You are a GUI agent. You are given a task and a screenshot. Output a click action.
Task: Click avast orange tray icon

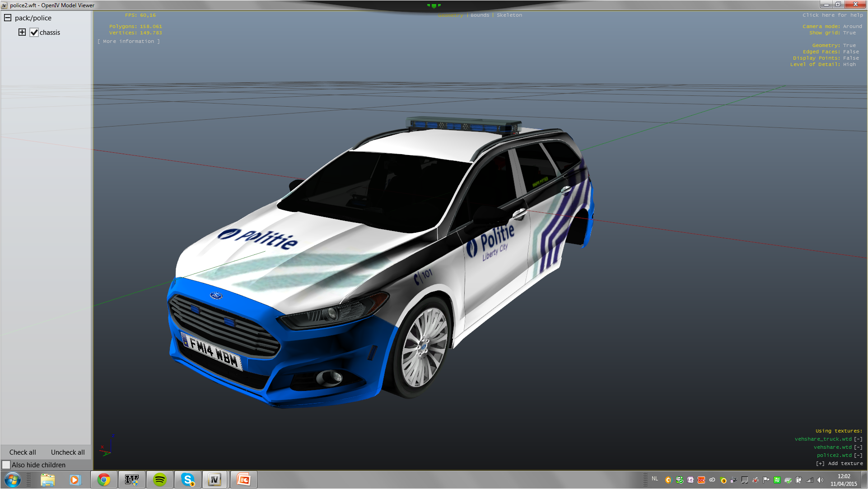click(x=668, y=480)
